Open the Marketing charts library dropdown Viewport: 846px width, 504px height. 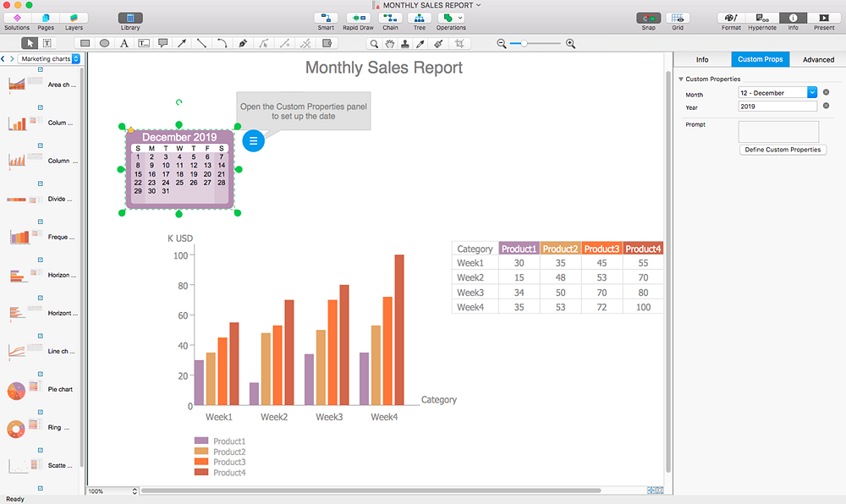pyautogui.click(x=50, y=59)
